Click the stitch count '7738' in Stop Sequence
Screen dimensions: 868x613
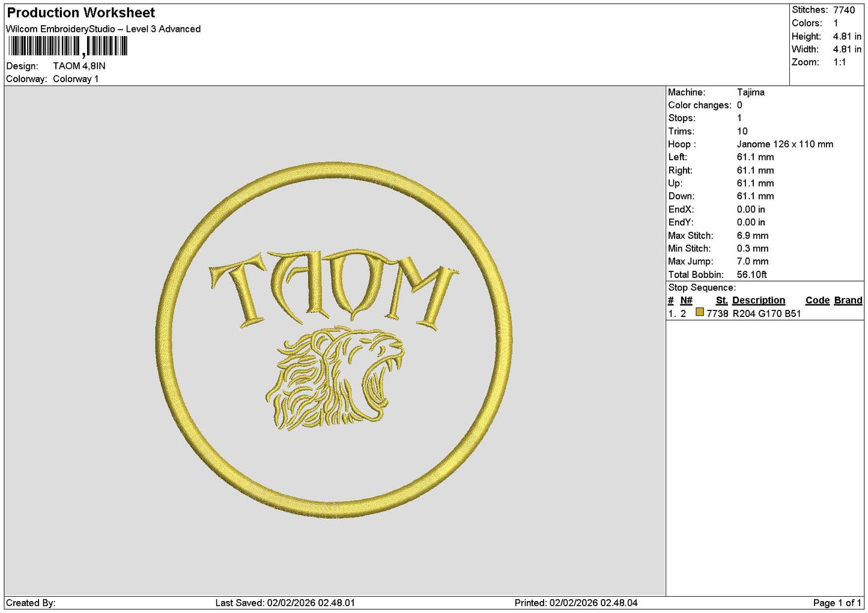717,313
